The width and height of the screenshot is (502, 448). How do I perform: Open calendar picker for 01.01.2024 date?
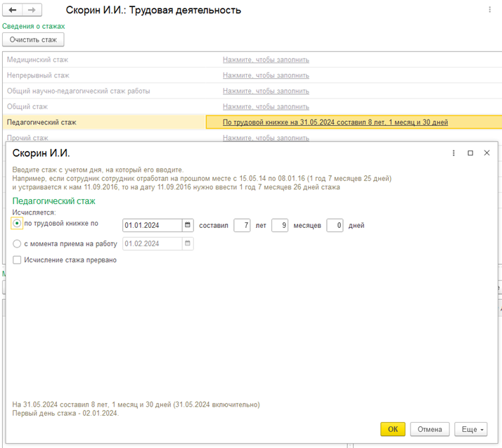tap(188, 225)
